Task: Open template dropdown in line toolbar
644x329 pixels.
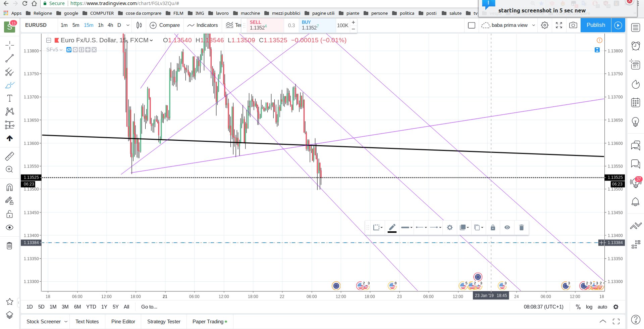Action: 378,228
